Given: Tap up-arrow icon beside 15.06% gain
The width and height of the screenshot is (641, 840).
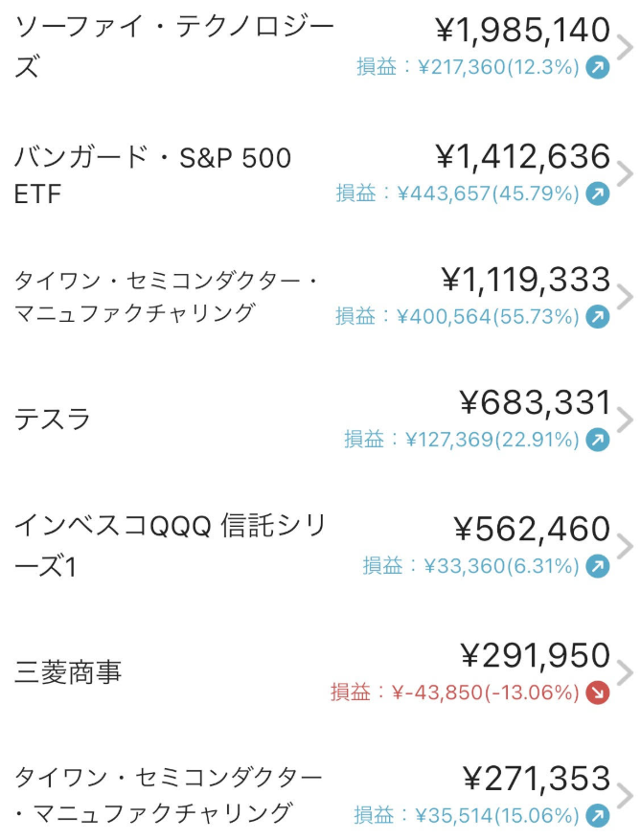Looking at the screenshot, I should coord(598,816).
